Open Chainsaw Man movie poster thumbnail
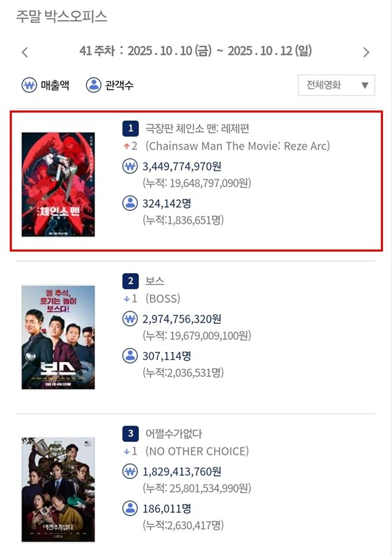This screenshot has width=392, height=556. click(x=58, y=184)
